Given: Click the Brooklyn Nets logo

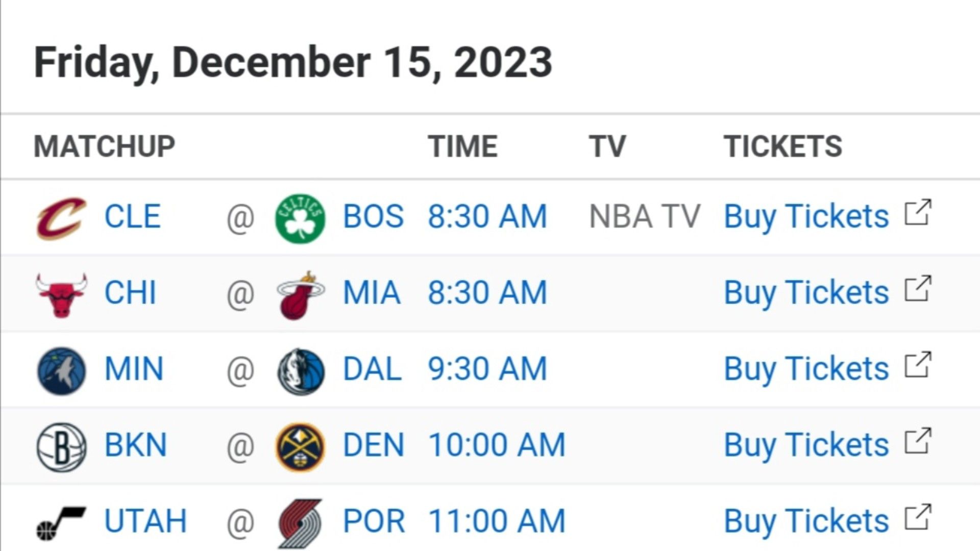Looking at the screenshot, I should pos(61,447).
